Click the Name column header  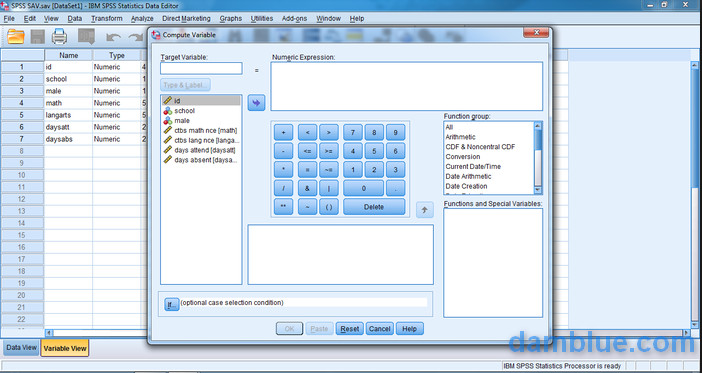(68, 56)
